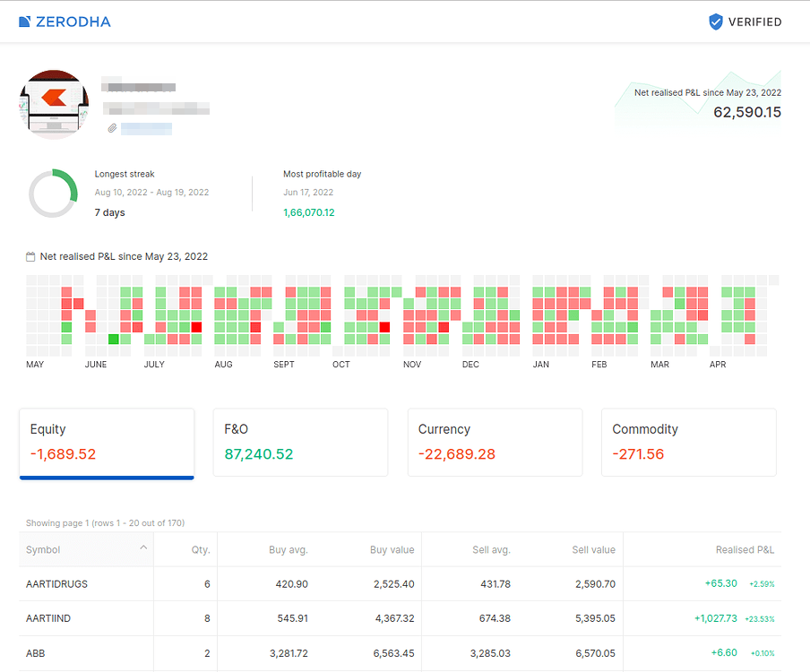The image size is (810, 672).
Task: Click the Buy avg. column header
Action: [288, 549]
